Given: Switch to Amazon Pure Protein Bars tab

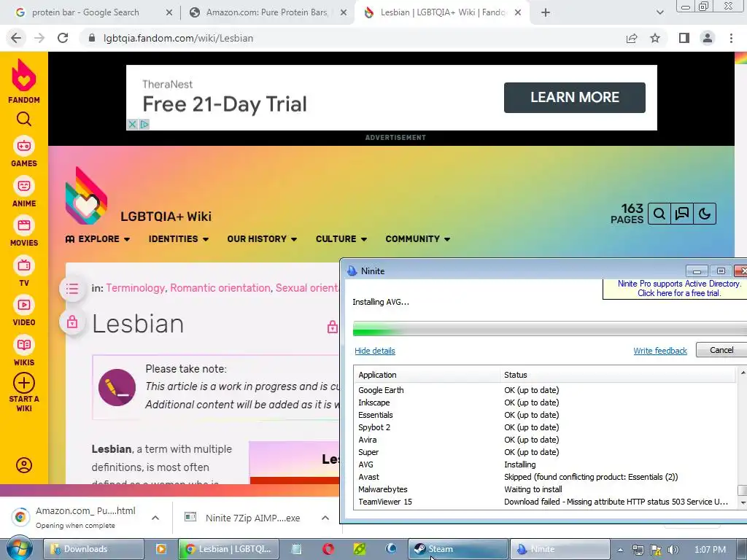Looking at the screenshot, I should pos(267,12).
